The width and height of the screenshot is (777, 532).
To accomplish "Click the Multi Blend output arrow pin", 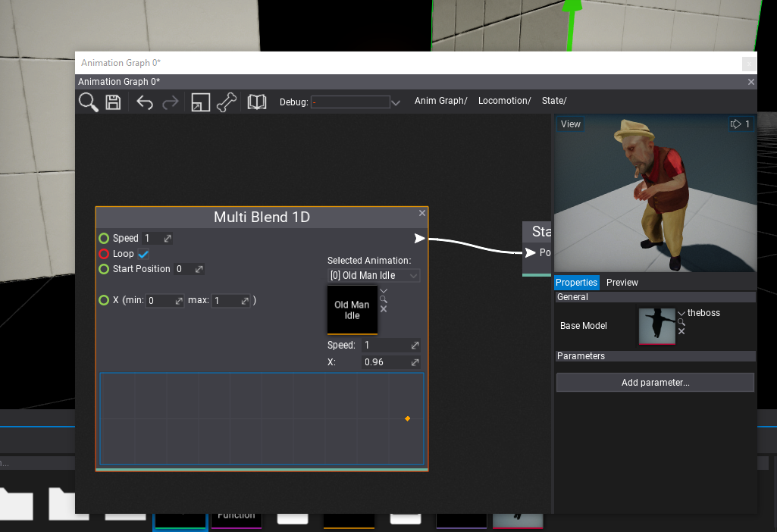I will (419, 239).
